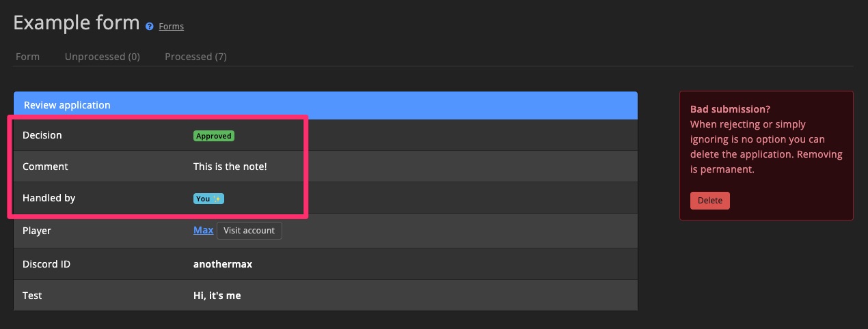Select the Processed (7) tab
The image size is (868, 329).
195,57
